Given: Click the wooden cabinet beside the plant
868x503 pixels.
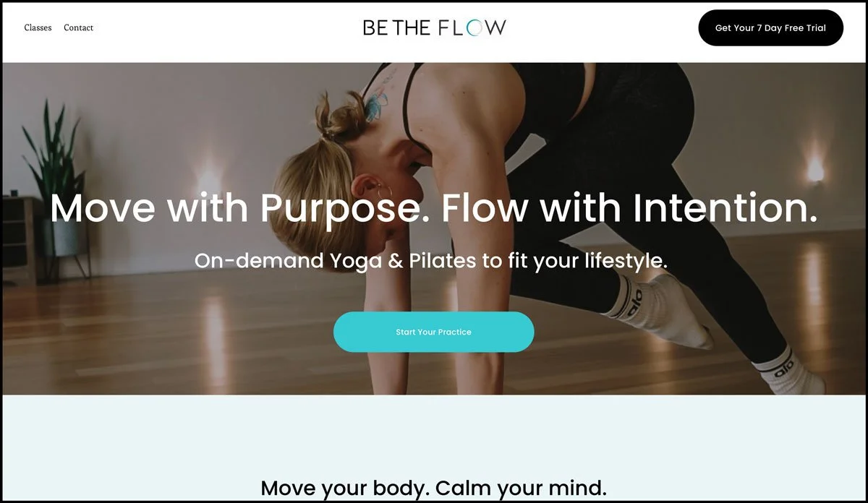Looking at the screenshot, I should 20,240.
